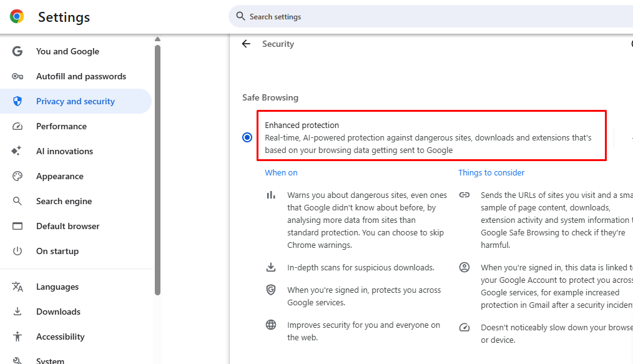This screenshot has height=364, width=633.
Task: Open the Accessibility settings page
Action: (x=60, y=337)
